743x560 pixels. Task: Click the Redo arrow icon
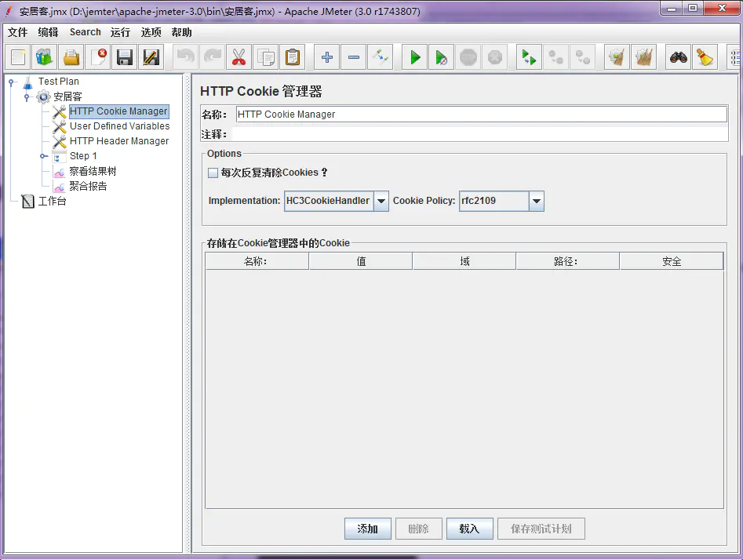click(213, 57)
